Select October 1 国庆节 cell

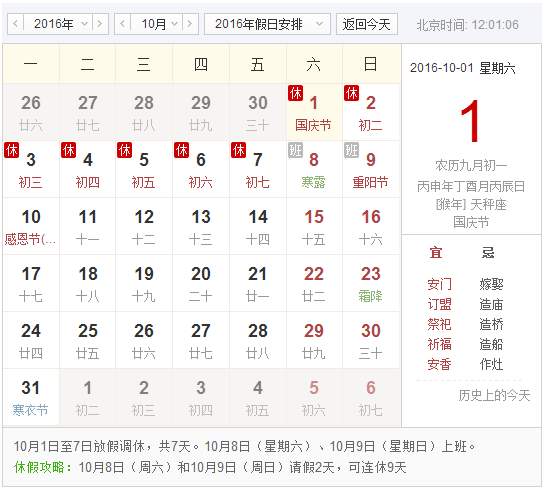pos(314,112)
